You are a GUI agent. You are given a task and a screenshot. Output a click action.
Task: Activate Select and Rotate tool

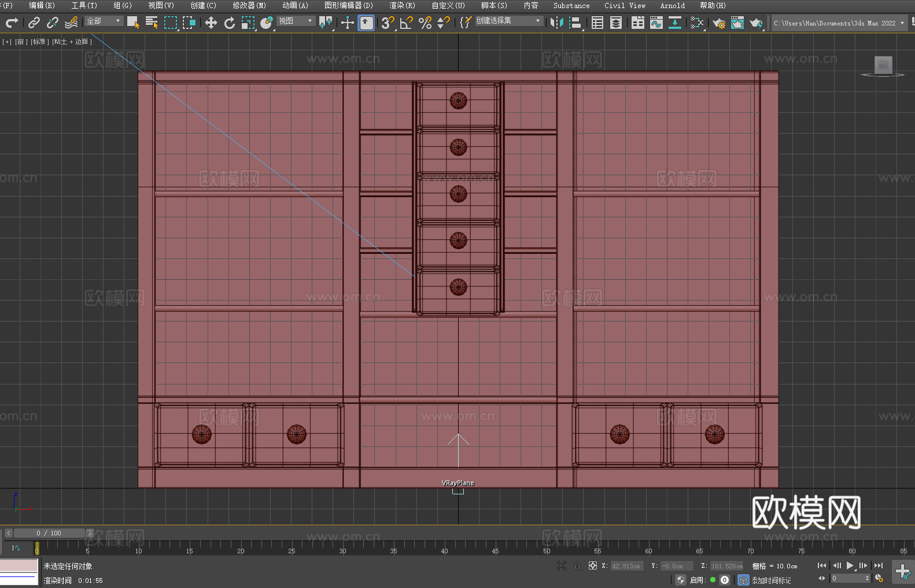230,23
